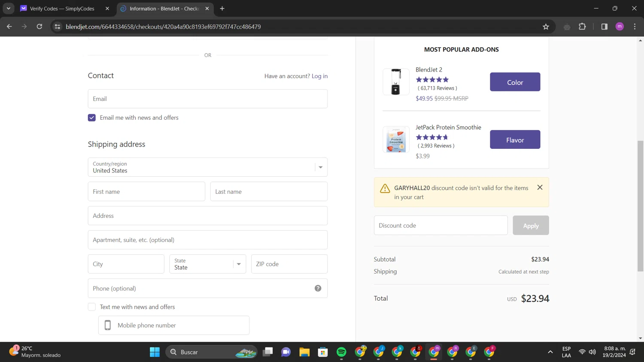Toggle Email me with news and offers

pos(92,118)
